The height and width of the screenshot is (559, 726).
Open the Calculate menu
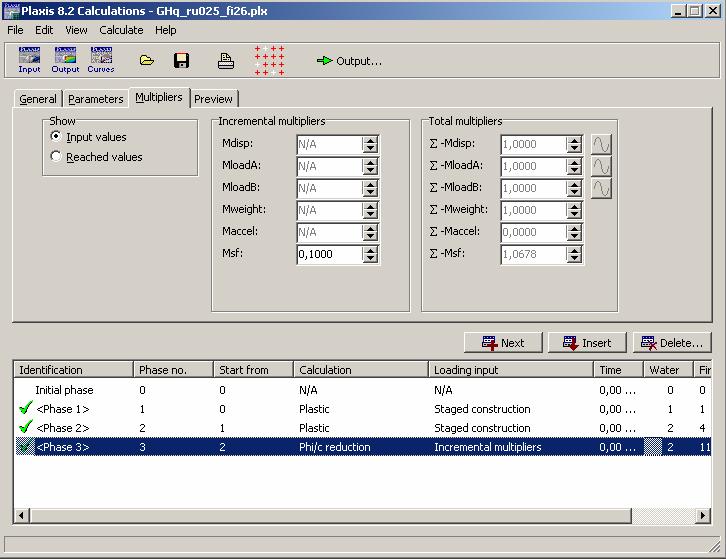(x=121, y=30)
